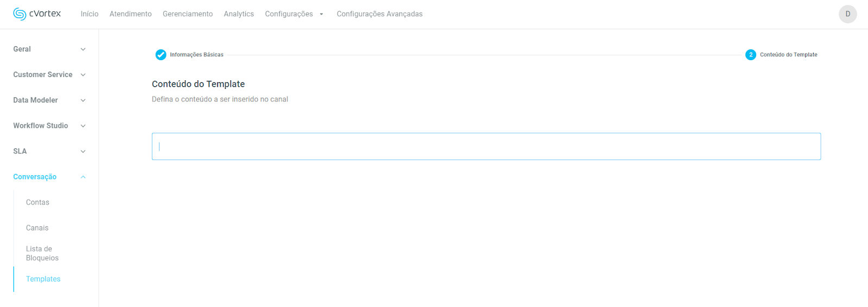
Task: Select Canais in the sidebar
Action: point(37,228)
